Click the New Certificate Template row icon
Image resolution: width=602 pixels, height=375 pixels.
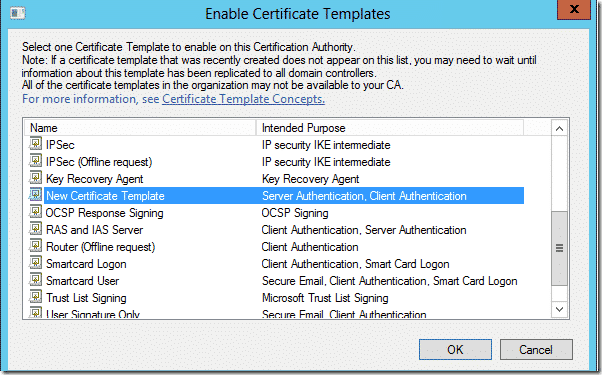(x=35, y=195)
